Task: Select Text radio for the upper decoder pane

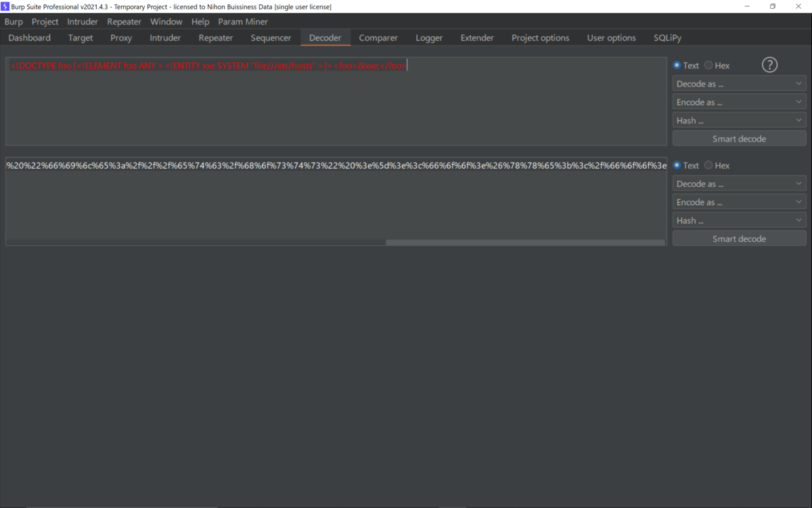Action: tap(686, 66)
